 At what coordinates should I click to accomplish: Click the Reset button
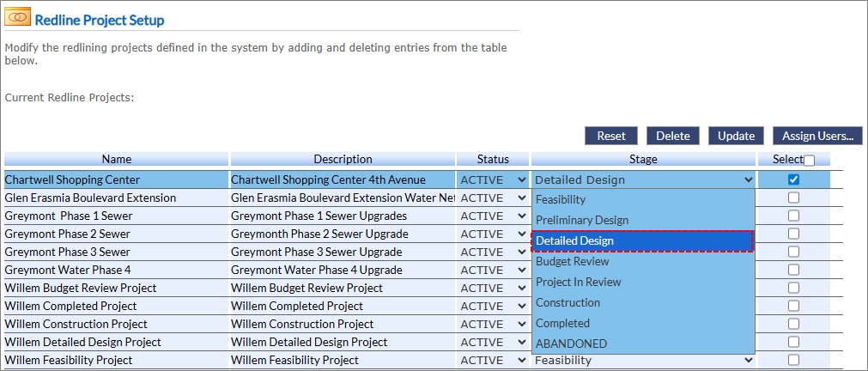[x=611, y=136]
